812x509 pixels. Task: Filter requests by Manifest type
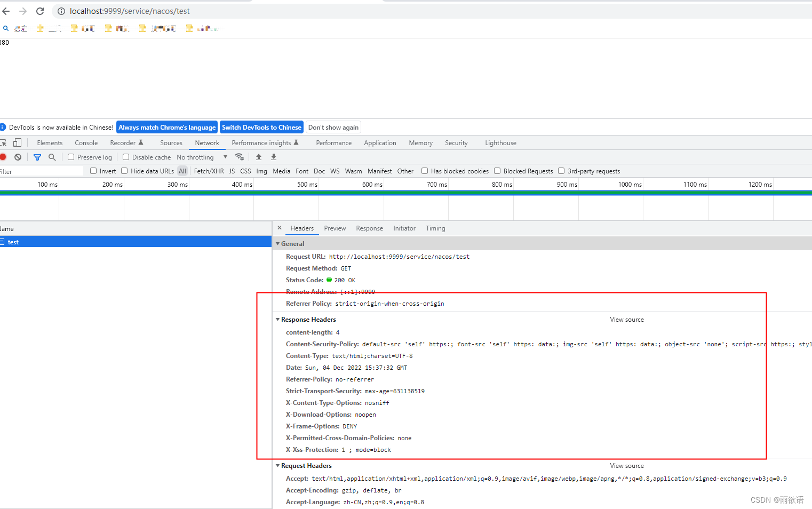click(x=380, y=171)
